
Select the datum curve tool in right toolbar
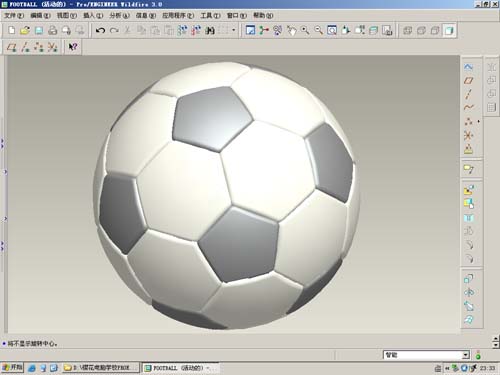[469, 108]
